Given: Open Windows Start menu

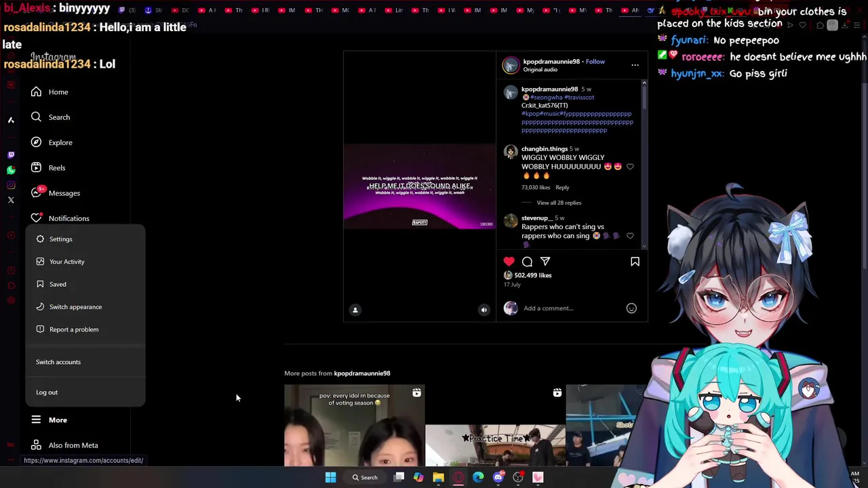Looking at the screenshot, I should tap(330, 477).
